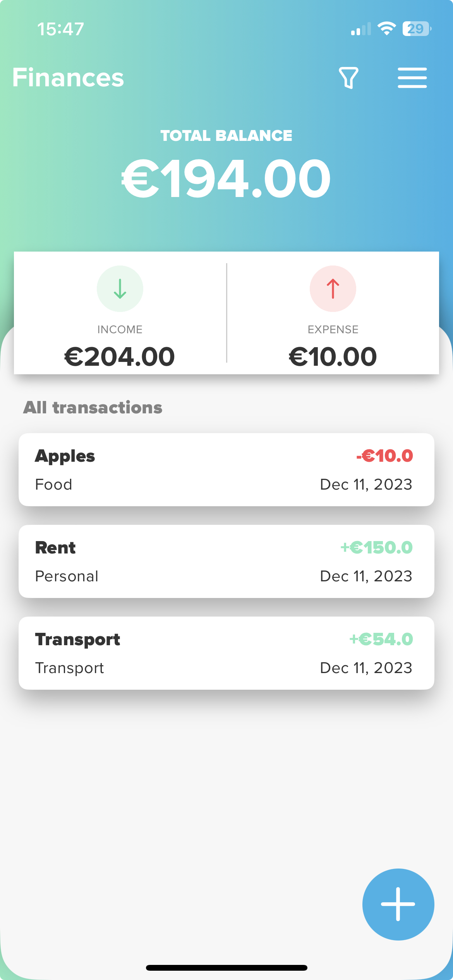453x980 pixels.
Task: Open the transaction filter funnel icon
Action: [x=348, y=78]
